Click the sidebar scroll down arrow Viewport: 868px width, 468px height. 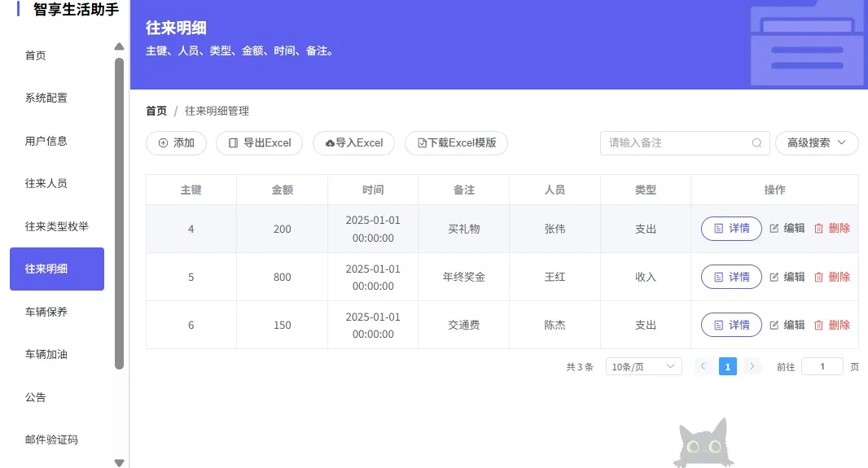tap(119, 462)
